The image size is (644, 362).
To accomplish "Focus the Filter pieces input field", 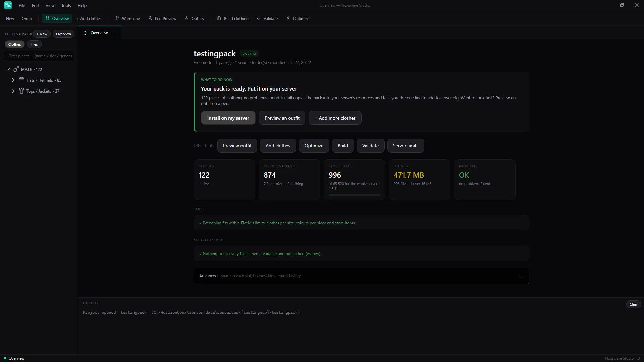I will (40, 56).
